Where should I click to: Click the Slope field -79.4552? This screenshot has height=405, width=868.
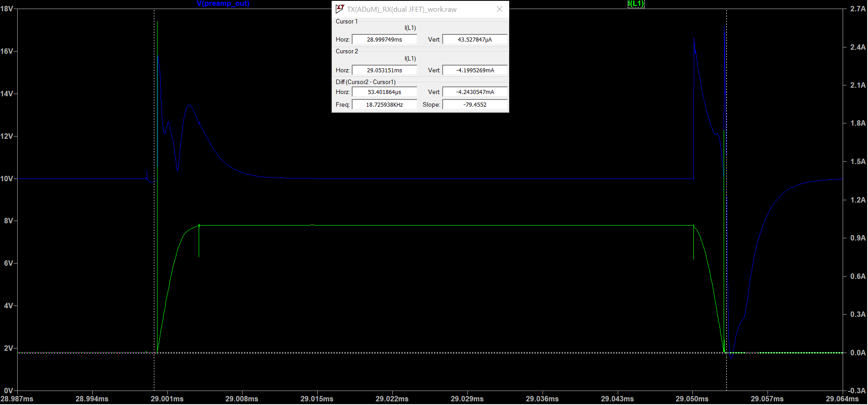pos(475,105)
